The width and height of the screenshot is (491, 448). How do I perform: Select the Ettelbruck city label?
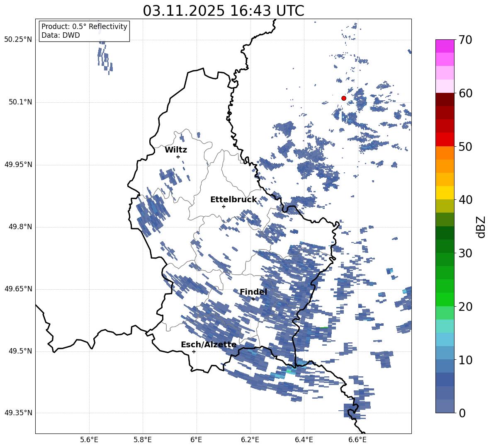(233, 200)
